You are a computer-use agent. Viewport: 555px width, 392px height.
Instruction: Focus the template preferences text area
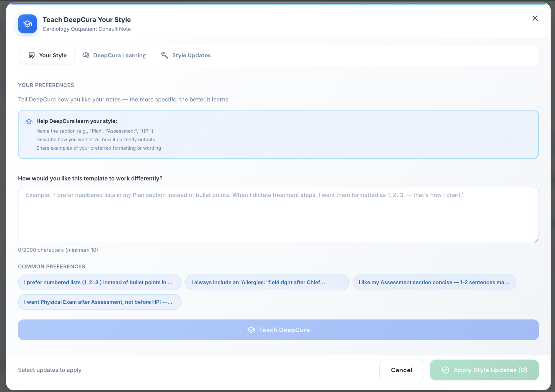point(278,215)
